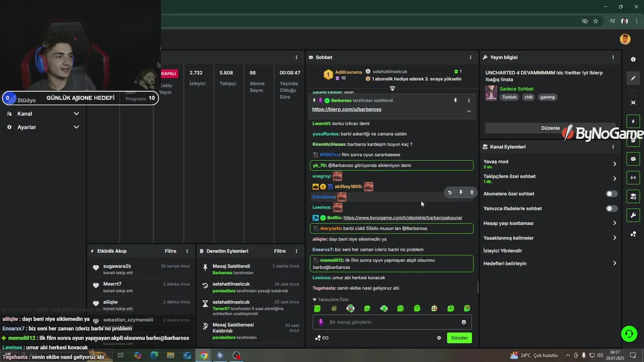Pin the hovered chat message
644x362 pixels.
[x=461, y=193]
